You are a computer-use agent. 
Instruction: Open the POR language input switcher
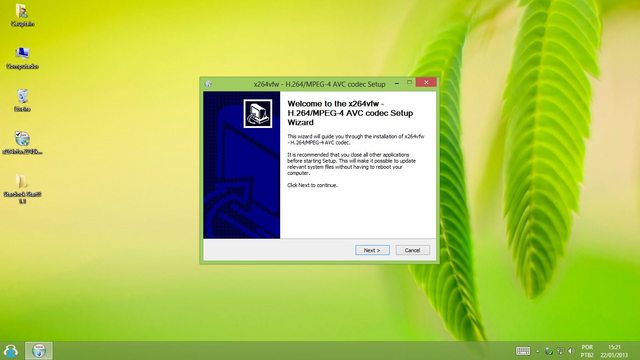click(x=587, y=351)
